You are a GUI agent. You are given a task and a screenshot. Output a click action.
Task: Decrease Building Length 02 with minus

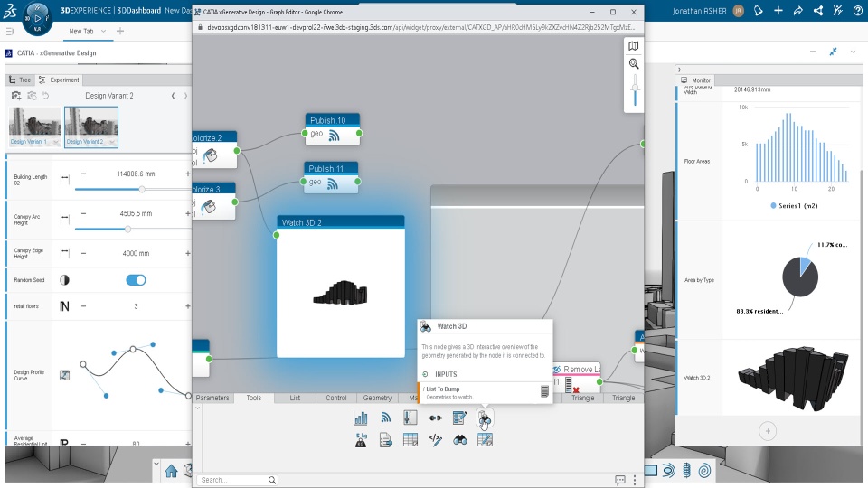pos(83,174)
